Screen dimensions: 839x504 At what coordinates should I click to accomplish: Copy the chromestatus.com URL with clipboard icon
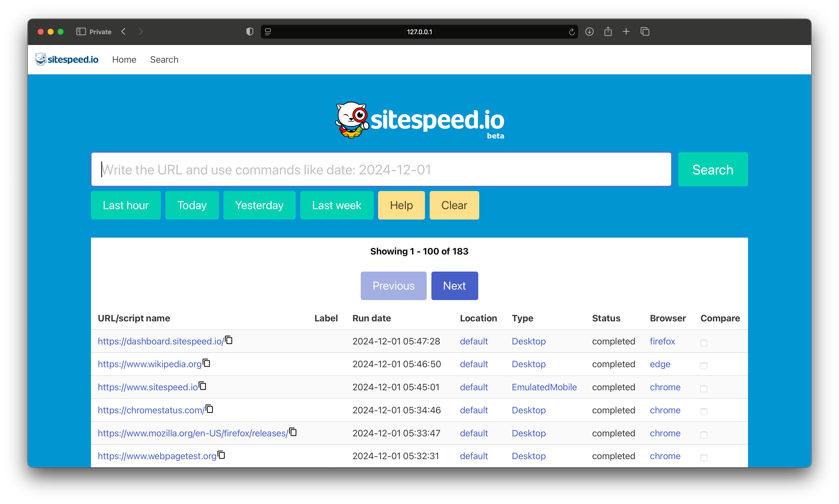coord(210,409)
